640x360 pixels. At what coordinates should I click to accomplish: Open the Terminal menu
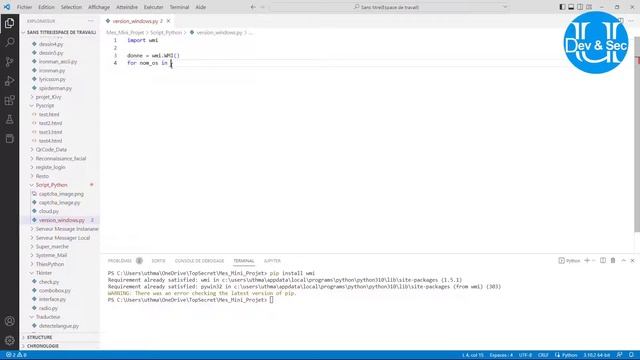click(179, 7)
